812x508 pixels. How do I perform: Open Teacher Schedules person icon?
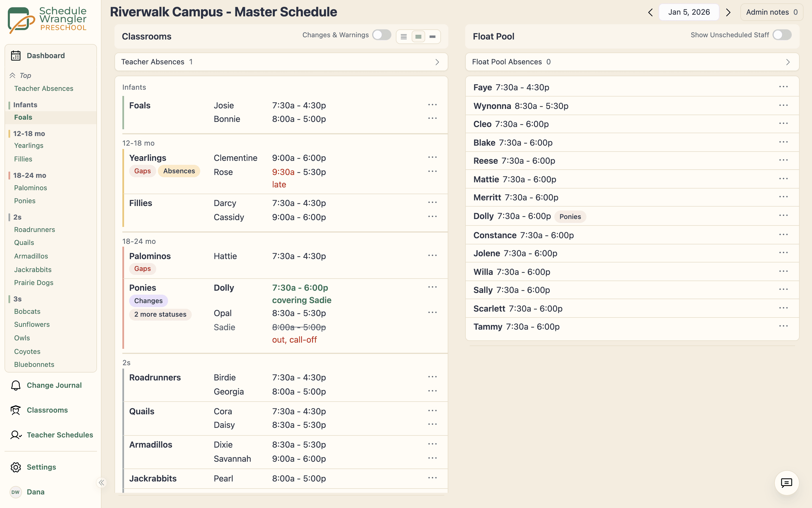coord(16,435)
